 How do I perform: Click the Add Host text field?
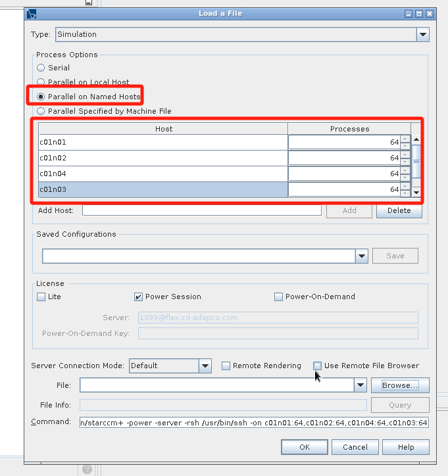tap(202, 210)
